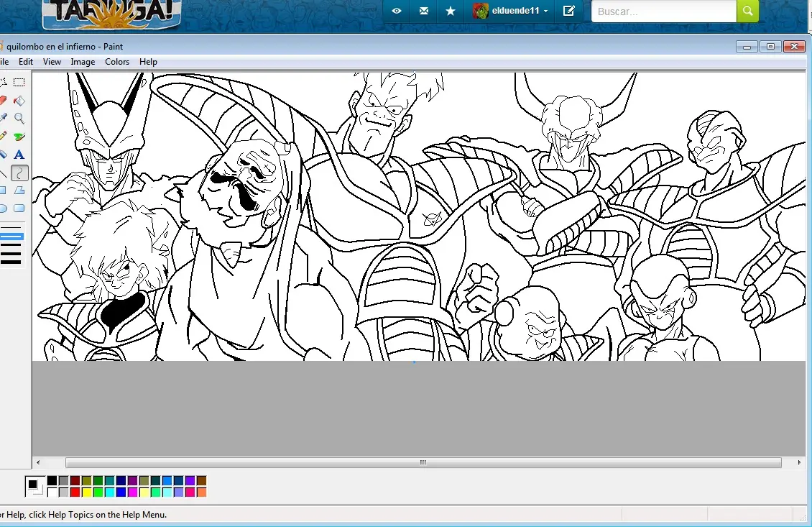The height and width of the screenshot is (527, 812).
Task: Open the Colors menu
Action: (x=117, y=62)
